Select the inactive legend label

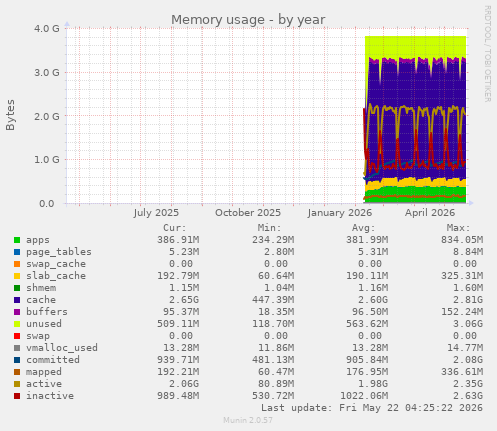click(50, 396)
